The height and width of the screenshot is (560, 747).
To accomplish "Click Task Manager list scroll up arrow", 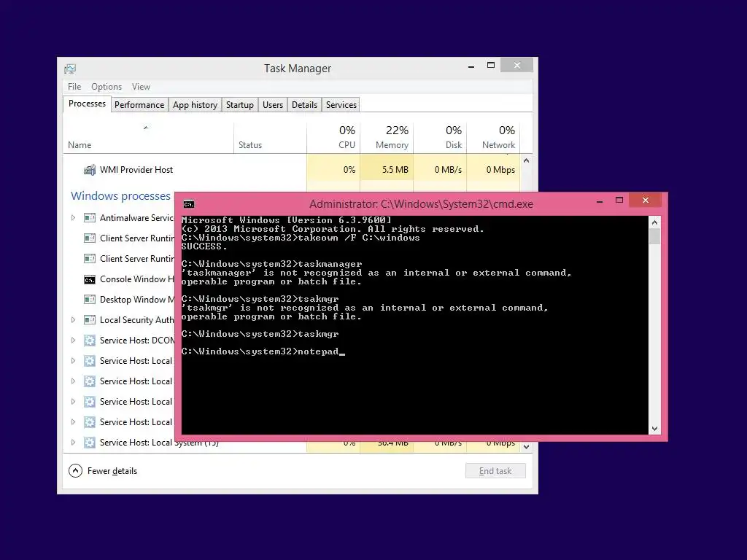I will [x=527, y=160].
